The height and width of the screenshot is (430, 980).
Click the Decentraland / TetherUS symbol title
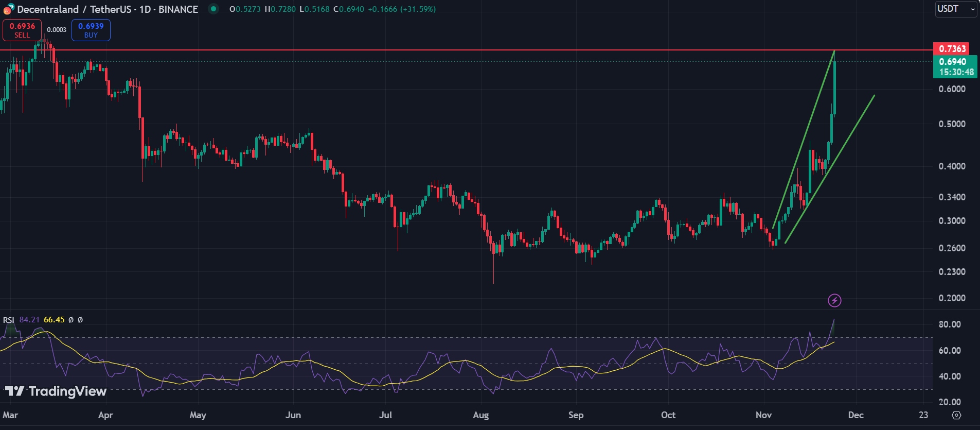(x=108, y=9)
